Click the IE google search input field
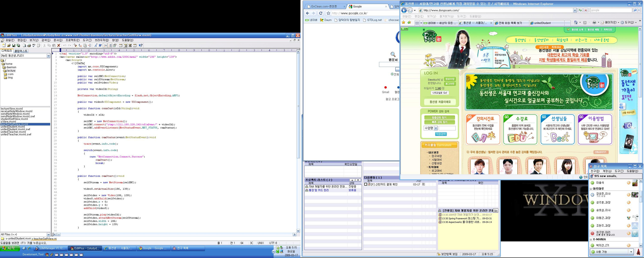This screenshot has height=258, width=644. pos(611,10)
